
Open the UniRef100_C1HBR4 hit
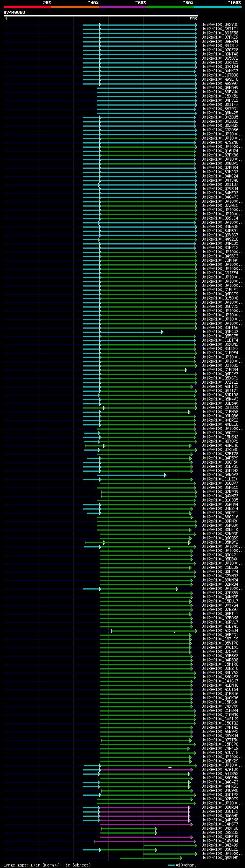coord(220,710)
